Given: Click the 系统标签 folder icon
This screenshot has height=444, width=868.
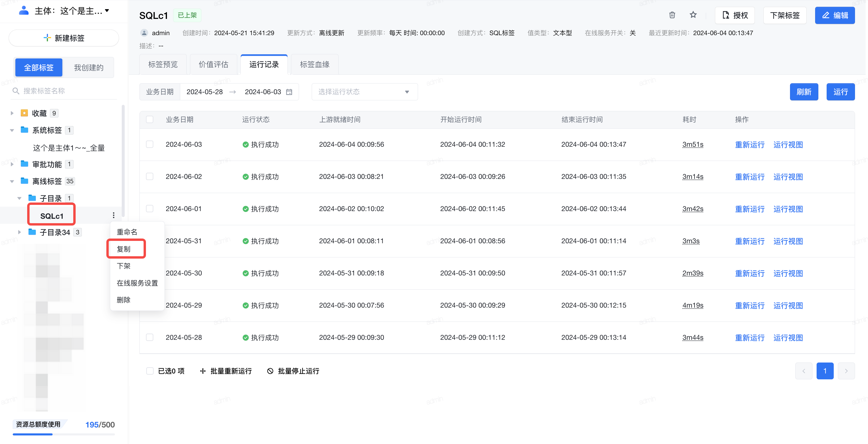Looking at the screenshot, I should 24,130.
